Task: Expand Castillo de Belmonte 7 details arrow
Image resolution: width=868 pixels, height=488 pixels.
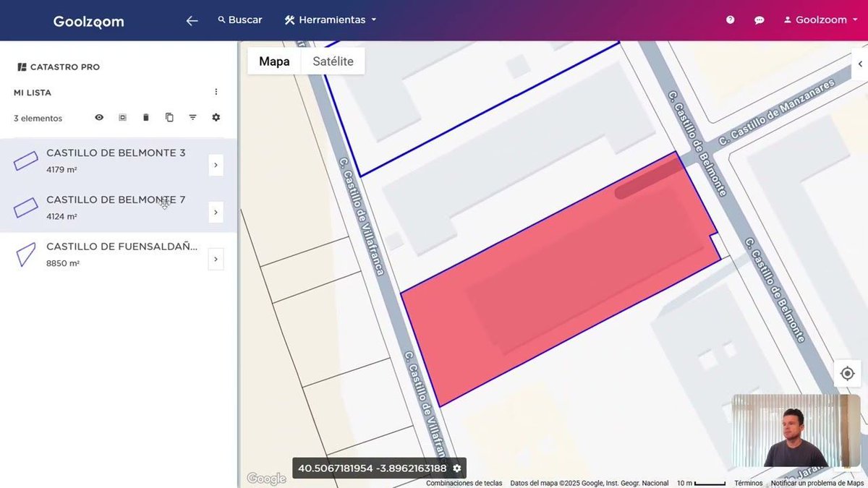Action: (216, 213)
